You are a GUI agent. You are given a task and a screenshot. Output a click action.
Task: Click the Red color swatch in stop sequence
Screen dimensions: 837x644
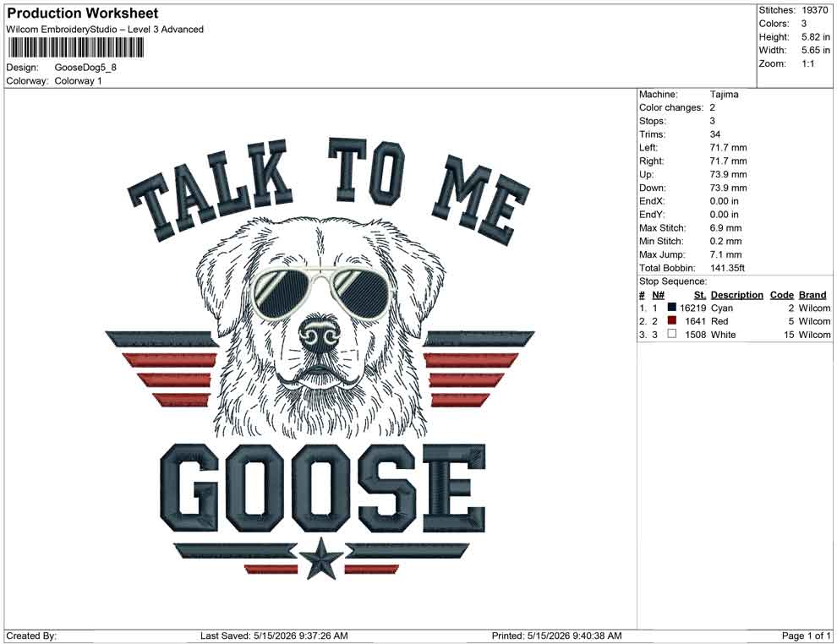point(671,320)
